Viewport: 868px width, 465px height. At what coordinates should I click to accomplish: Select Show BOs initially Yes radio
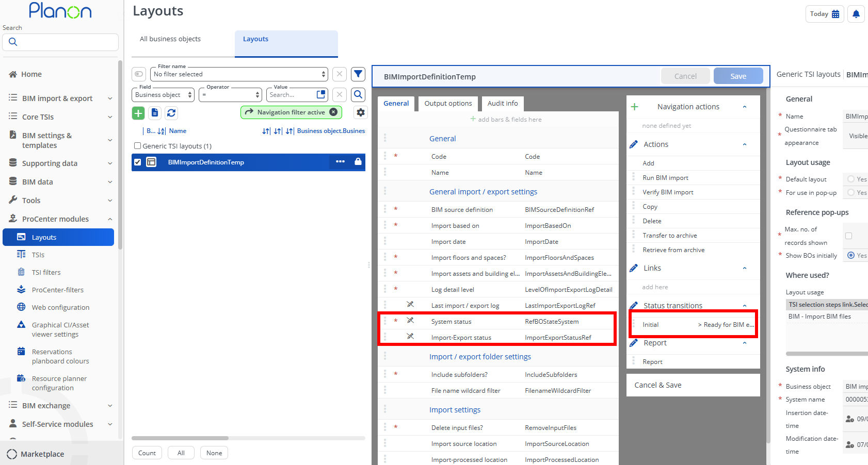click(x=851, y=255)
